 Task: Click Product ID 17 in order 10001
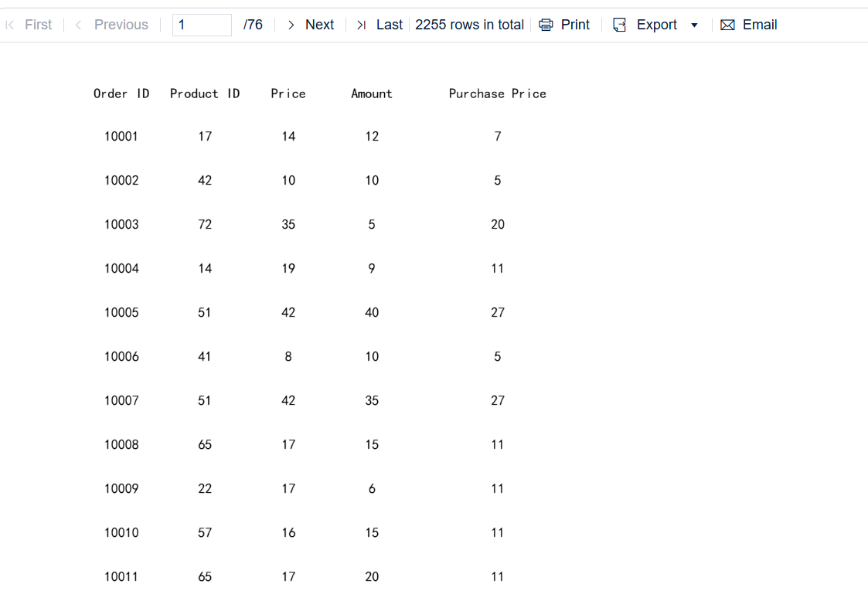tap(205, 136)
